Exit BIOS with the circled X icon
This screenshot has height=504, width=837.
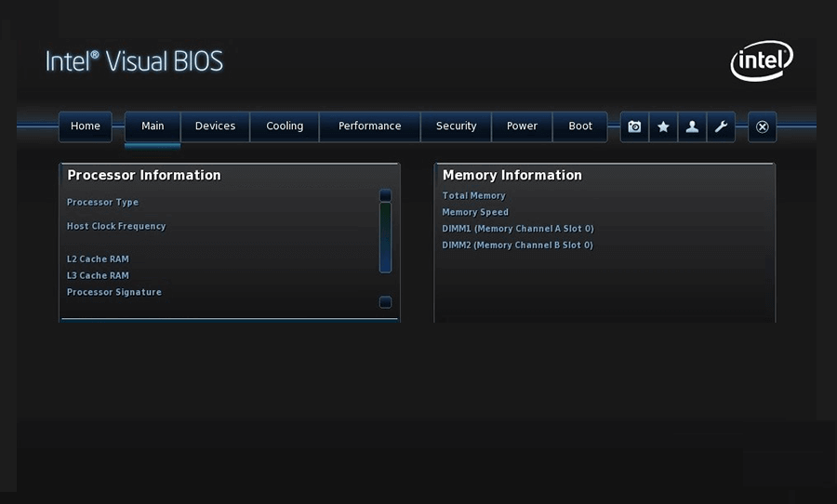click(763, 126)
